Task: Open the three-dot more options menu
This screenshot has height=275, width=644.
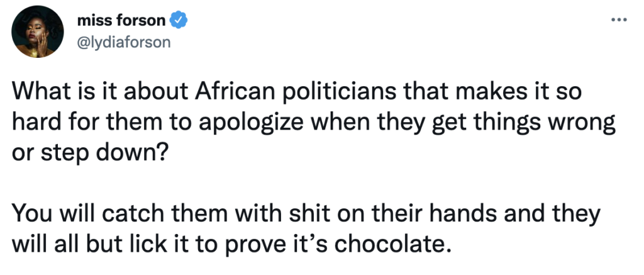Action: (619, 20)
